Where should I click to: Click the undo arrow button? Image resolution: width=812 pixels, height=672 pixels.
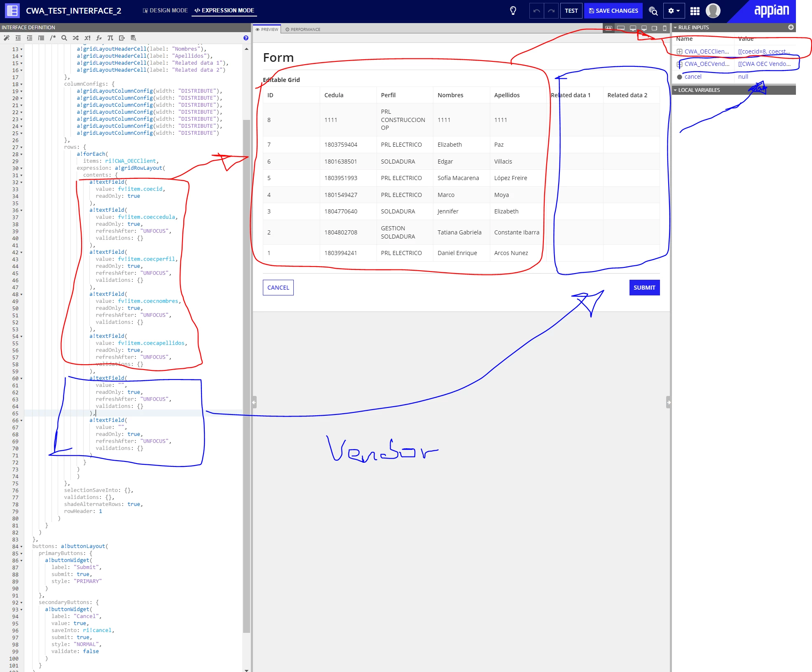[x=536, y=11]
